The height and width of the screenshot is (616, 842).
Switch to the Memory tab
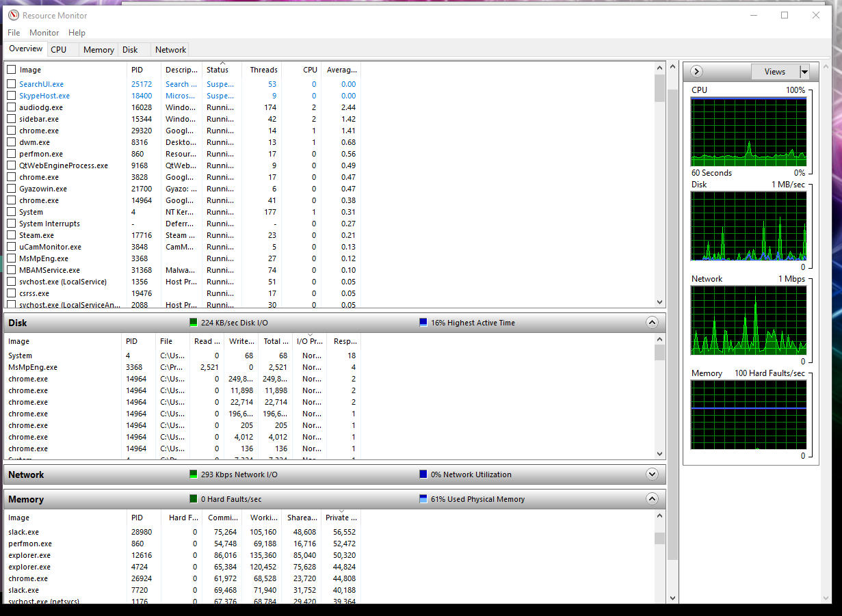(x=98, y=50)
